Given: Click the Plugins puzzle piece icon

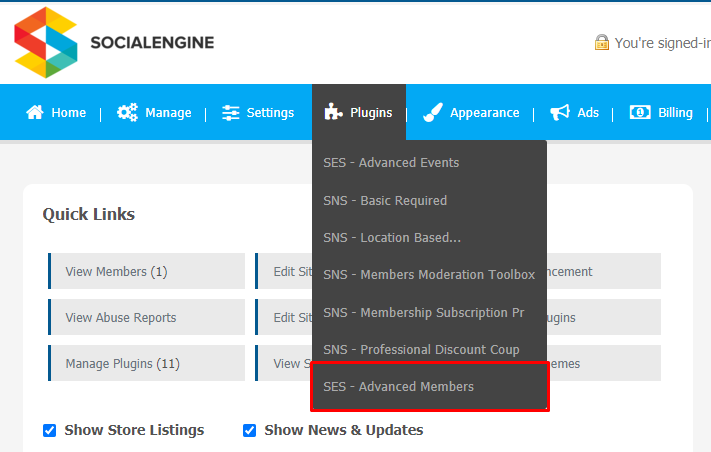Looking at the screenshot, I should 333,112.
